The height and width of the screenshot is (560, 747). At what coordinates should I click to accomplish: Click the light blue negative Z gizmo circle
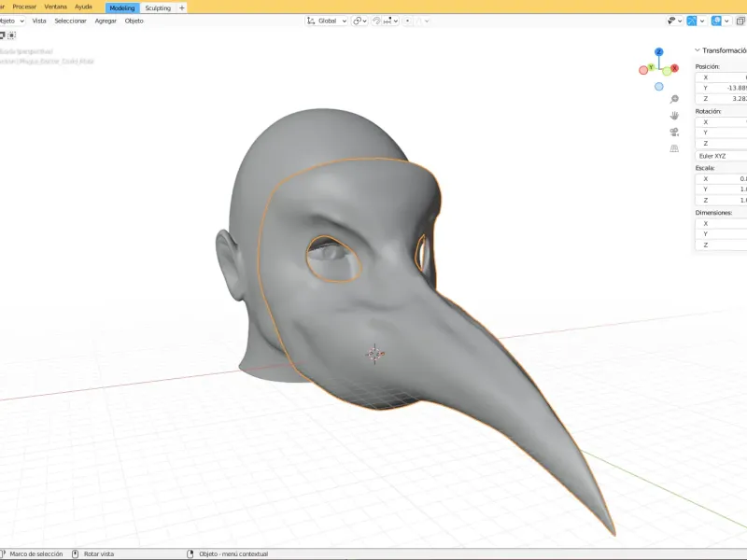(x=659, y=87)
